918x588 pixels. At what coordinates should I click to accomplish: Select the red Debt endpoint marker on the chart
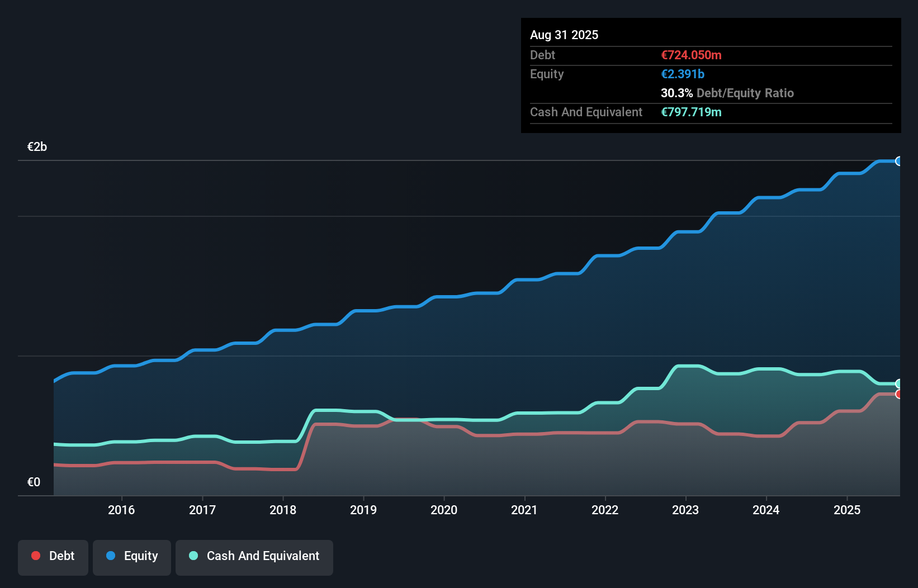tap(899, 395)
